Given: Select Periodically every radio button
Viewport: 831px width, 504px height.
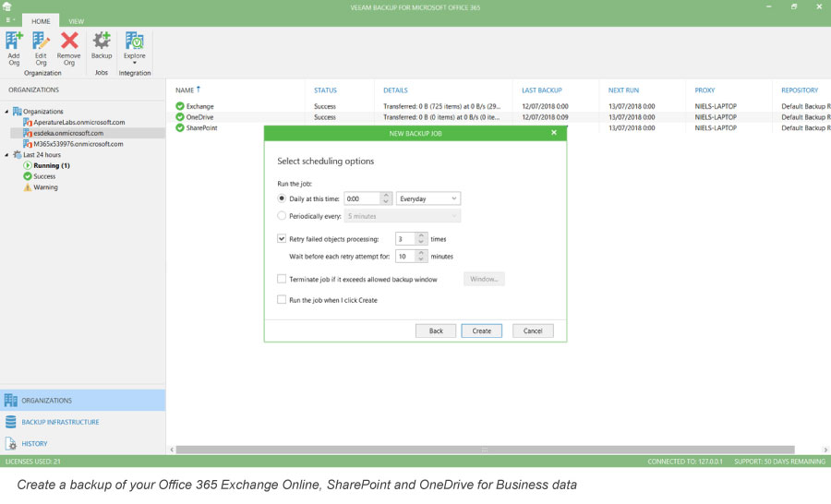Looking at the screenshot, I should (x=282, y=216).
